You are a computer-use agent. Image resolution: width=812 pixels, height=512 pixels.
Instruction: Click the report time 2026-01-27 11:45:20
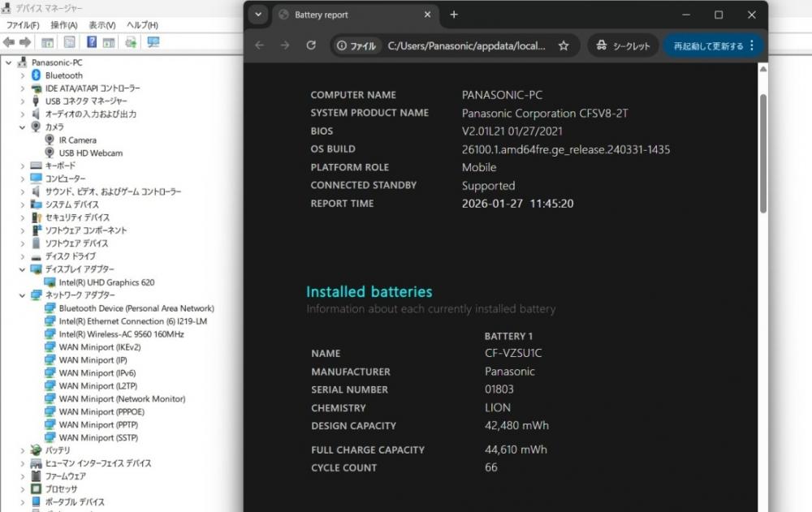click(517, 204)
